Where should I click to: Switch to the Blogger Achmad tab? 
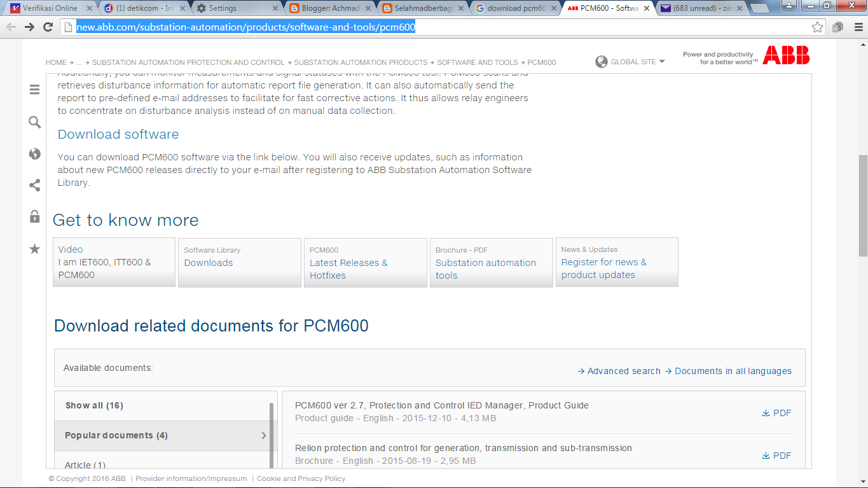[x=331, y=8]
